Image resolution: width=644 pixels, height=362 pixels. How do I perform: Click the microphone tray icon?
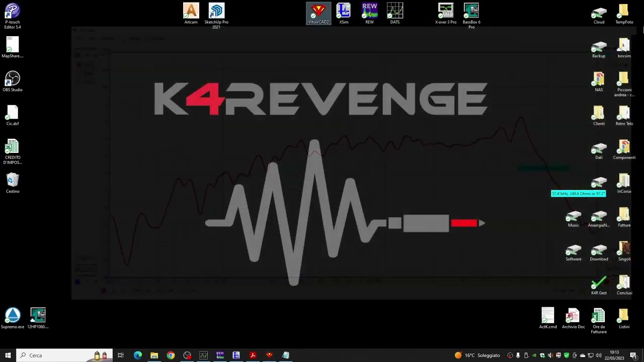tap(518, 355)
